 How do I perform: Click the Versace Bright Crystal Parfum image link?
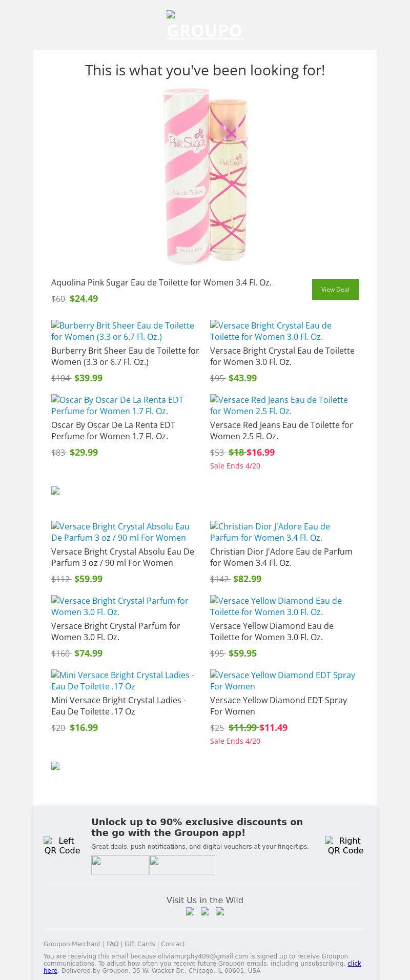click(x=120, y=606)
